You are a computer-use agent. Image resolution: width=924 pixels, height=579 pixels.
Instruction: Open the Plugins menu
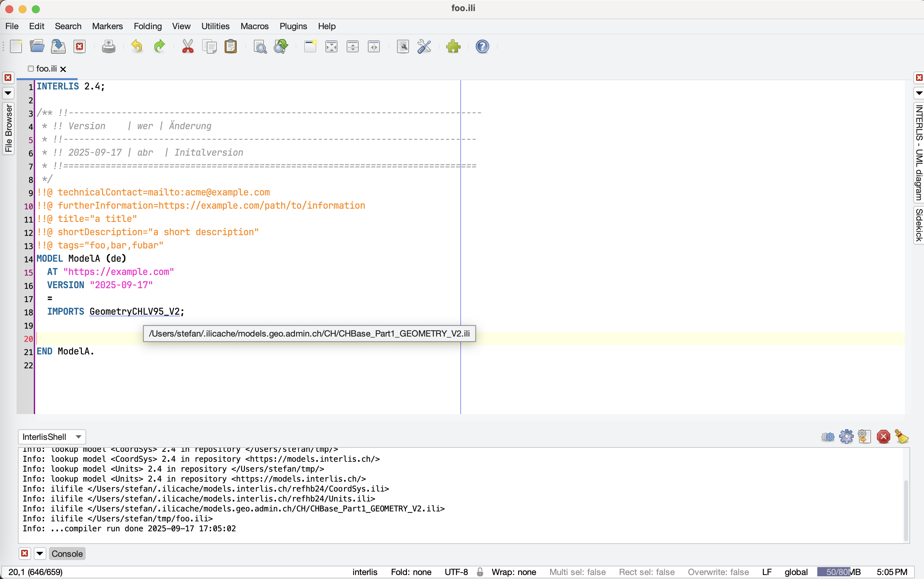[293, 26]
